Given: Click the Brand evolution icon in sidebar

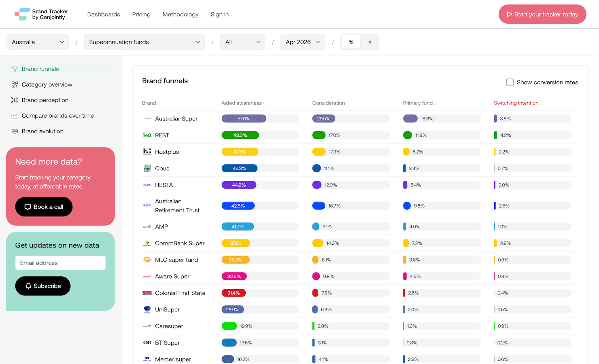Looking at the screenshot, I should 15,131.
